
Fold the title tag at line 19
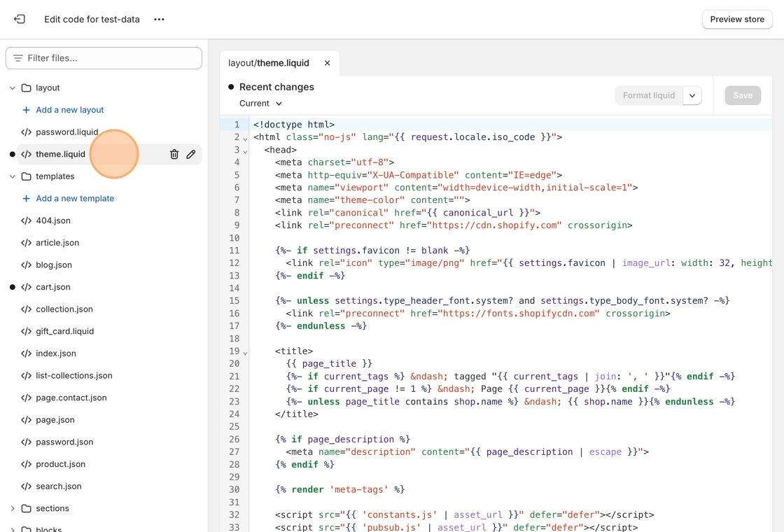245,352
